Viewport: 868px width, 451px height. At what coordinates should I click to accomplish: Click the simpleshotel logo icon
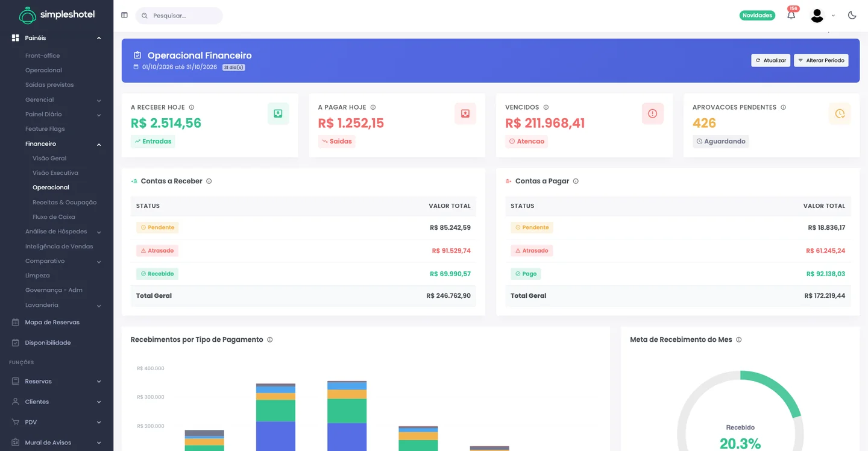[27, 15]
